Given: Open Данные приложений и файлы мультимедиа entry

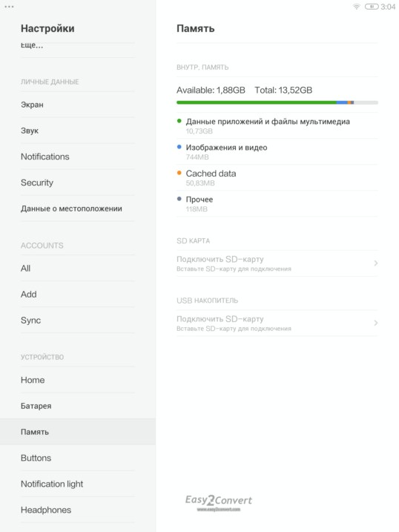Looking at the screenshot, I should [x=277, y=126].
